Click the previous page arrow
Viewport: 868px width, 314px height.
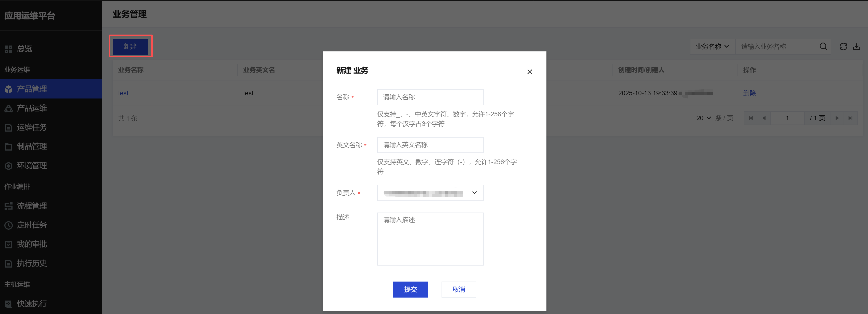764,118
